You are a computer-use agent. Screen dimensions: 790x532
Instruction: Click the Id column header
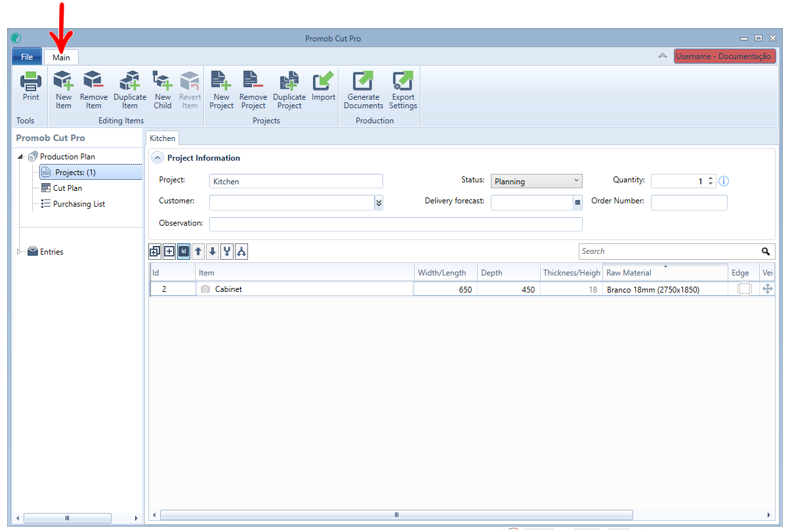tap(172, 273)
